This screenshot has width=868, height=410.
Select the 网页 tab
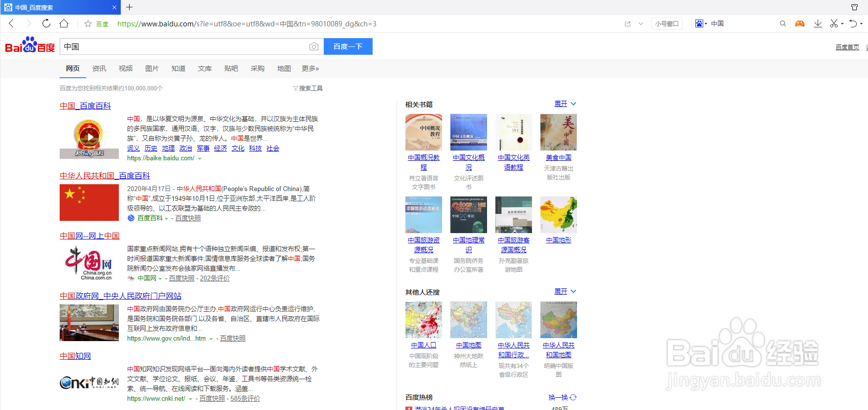click(x=73, y=68)
